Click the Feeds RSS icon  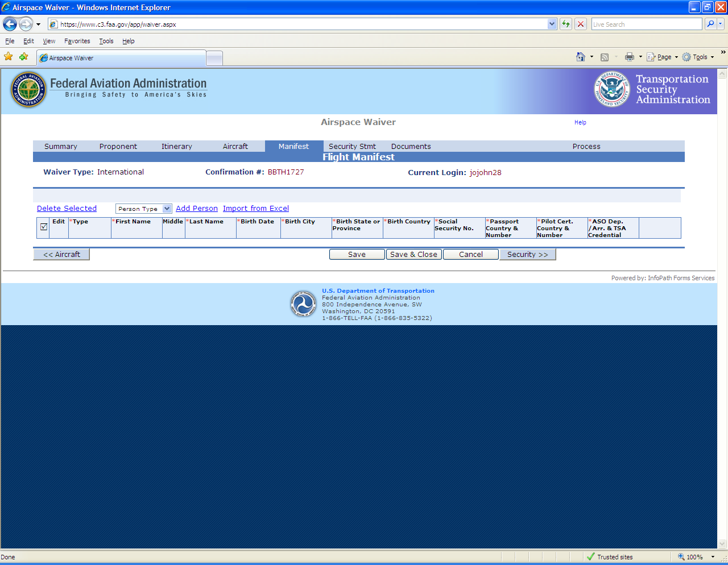click(605, 57)
